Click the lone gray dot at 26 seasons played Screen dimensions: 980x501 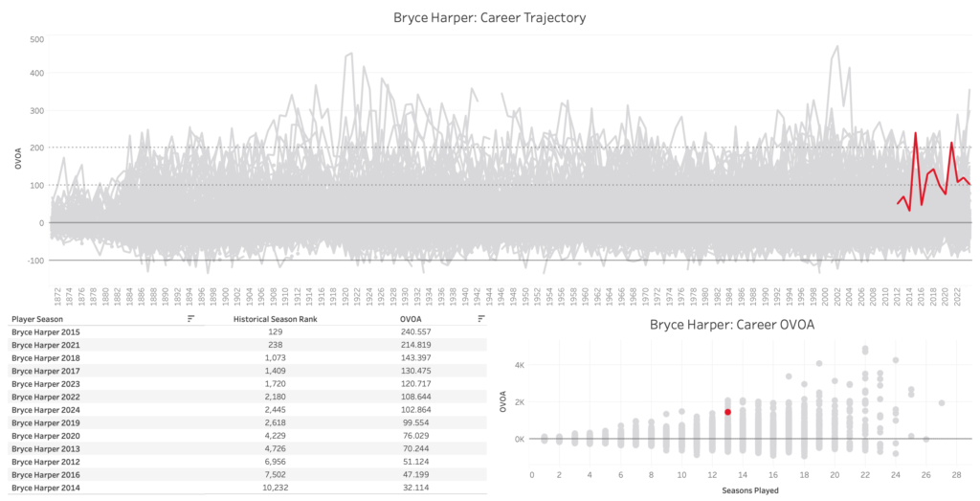tap(926, 439)
